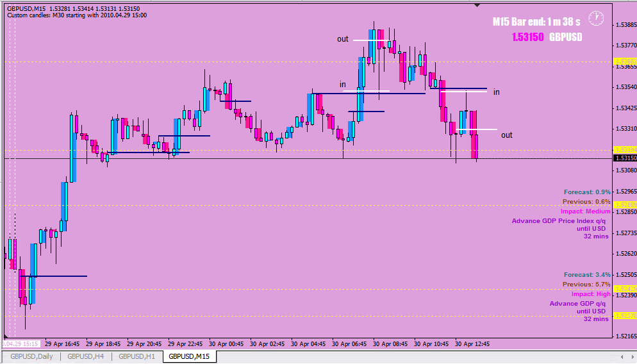Click the large magenta 1.53150 price text
This screenshot has height=364, width=637.
(x=527, y=37)
